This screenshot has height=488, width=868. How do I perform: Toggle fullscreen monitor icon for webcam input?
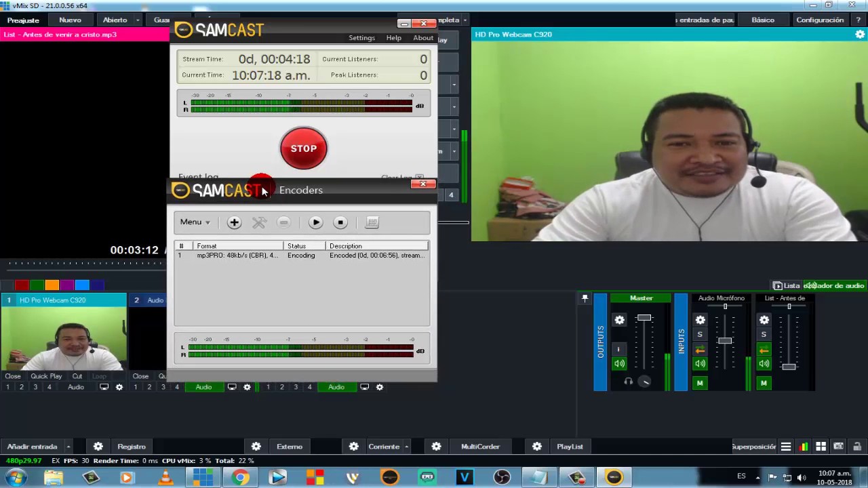(104, 387)
